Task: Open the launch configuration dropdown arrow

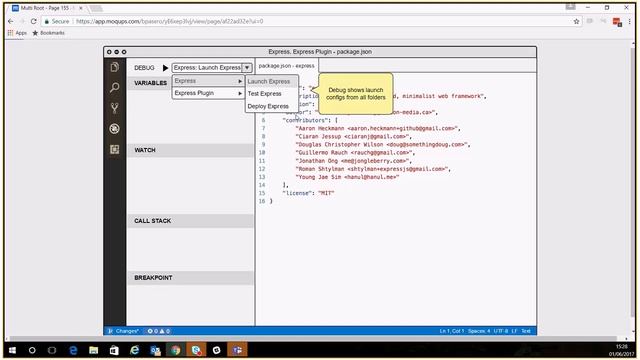Action: pyautogui.click(x=247, y=68)
